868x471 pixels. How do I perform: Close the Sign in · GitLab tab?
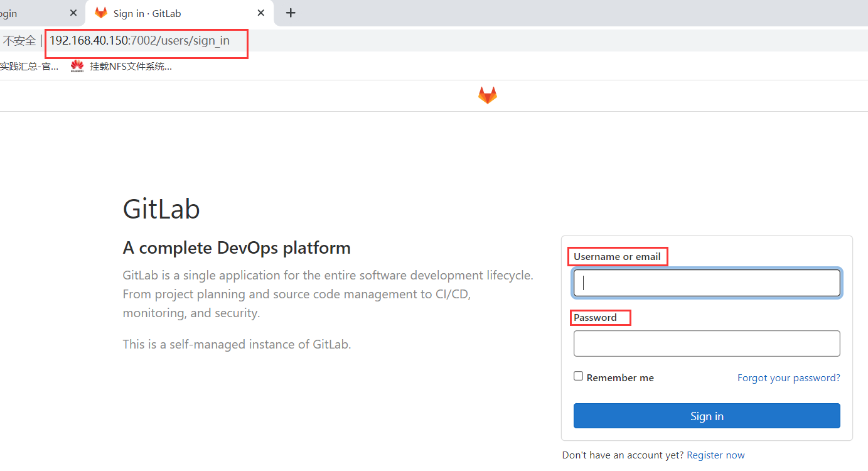(x=261, y=13)
